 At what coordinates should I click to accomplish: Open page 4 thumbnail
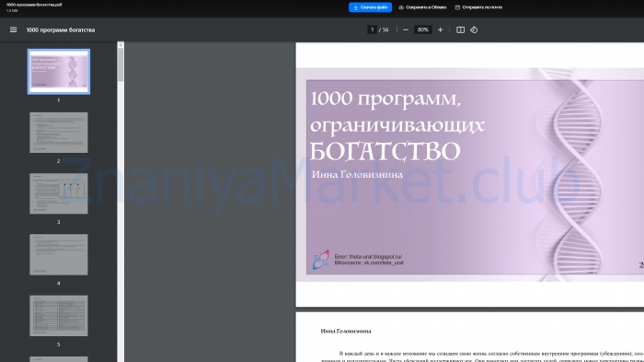coord(59,254)
